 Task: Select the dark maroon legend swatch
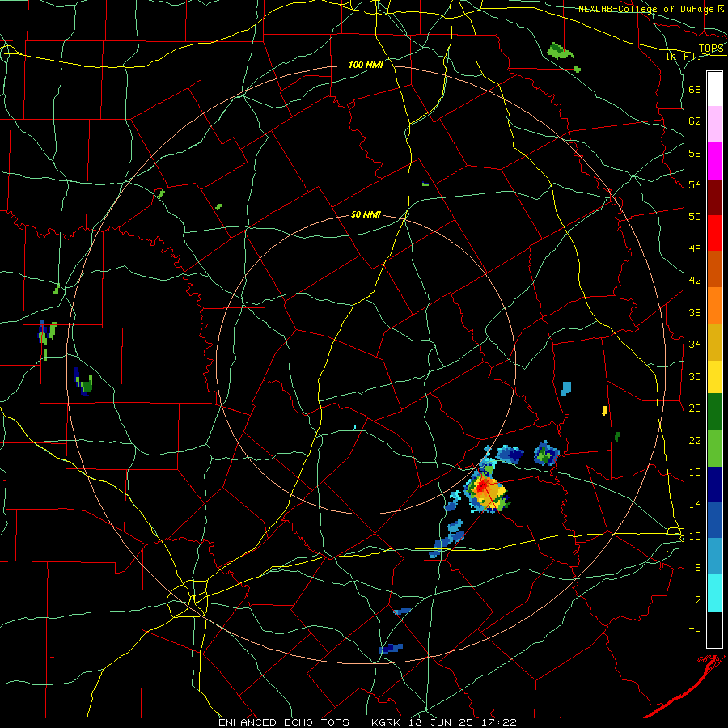coord(714,197)
